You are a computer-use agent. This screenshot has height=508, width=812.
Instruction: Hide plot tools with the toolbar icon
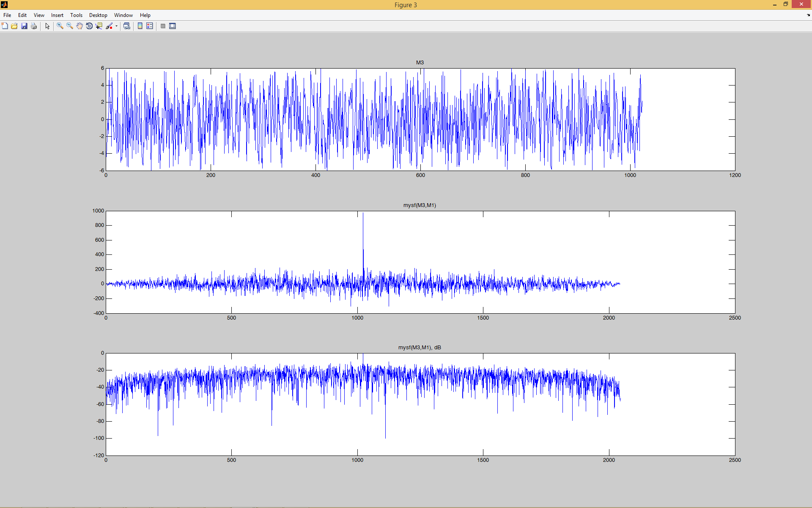tap(163, 26)
